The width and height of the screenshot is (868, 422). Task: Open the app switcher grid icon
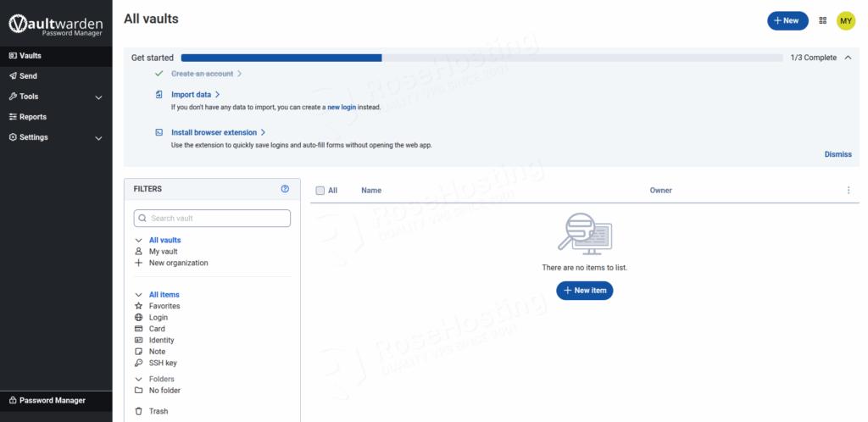click(x=822, y=20)
